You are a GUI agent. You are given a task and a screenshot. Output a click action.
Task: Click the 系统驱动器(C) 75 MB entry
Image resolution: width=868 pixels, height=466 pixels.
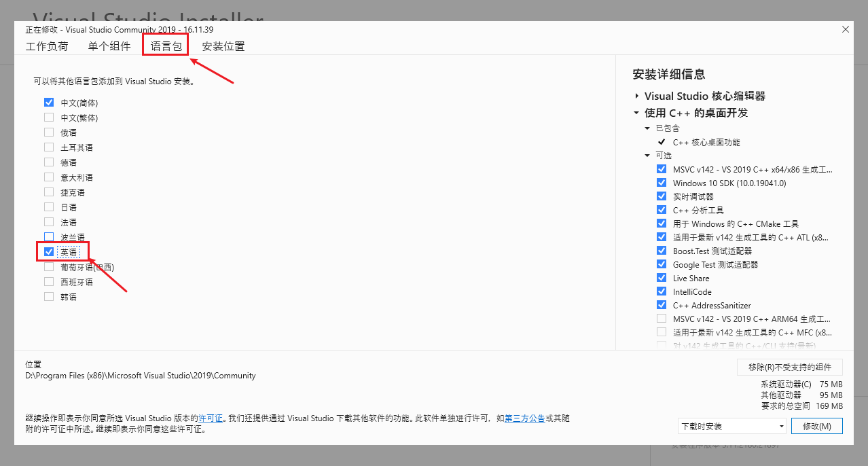coord(802,384)
